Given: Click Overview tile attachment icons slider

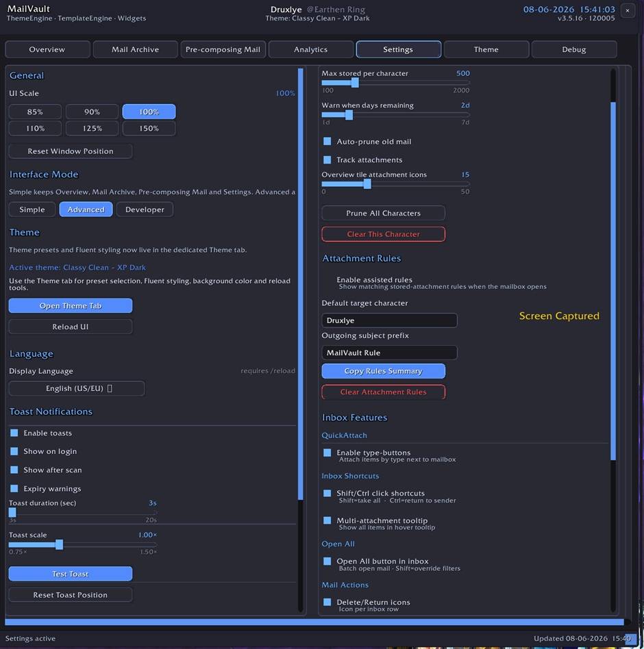Looking at the screenshot, I should click(x=395, y=184).
